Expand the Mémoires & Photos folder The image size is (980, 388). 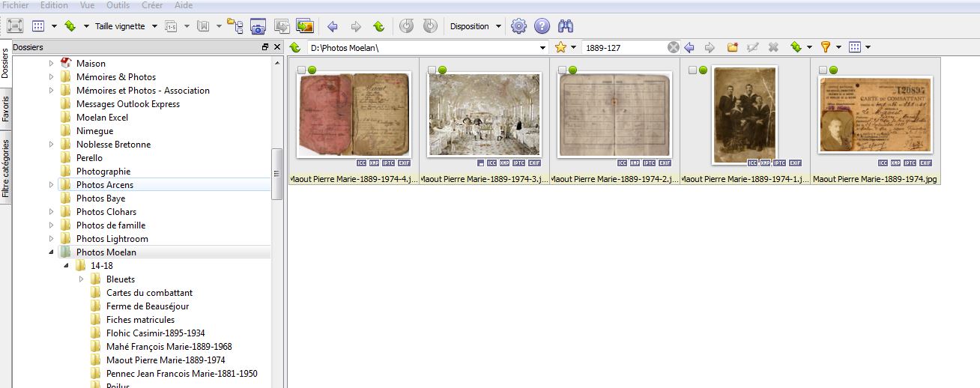click(51, 77)
